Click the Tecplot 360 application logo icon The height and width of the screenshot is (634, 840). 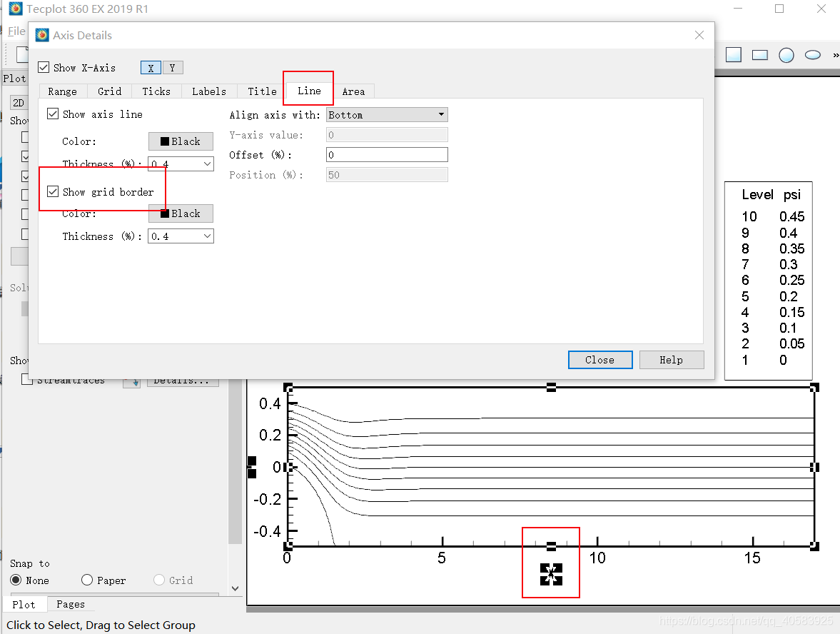[16, 9]
